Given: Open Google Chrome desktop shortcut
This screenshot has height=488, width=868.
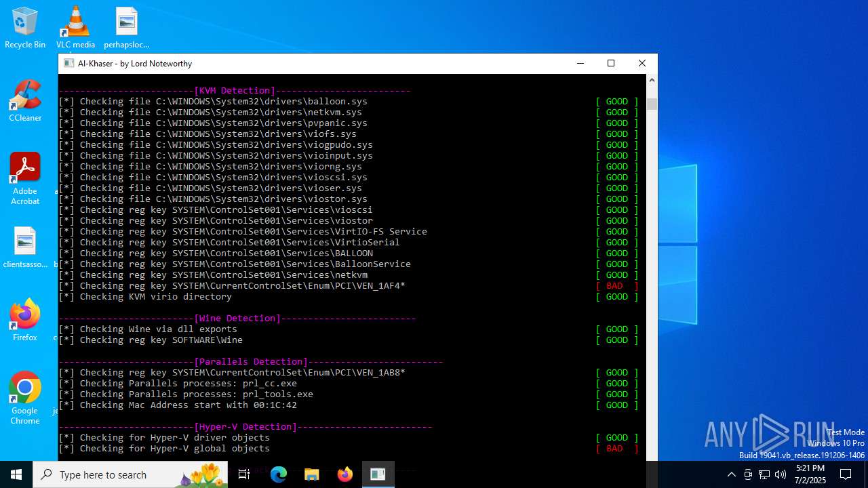Looking at the screenshot, I should tap(25, 399).
